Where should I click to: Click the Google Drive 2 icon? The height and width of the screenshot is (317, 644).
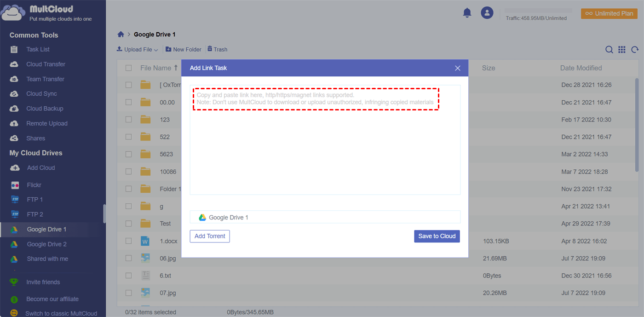pyautogui.click(x=15, y=244)
